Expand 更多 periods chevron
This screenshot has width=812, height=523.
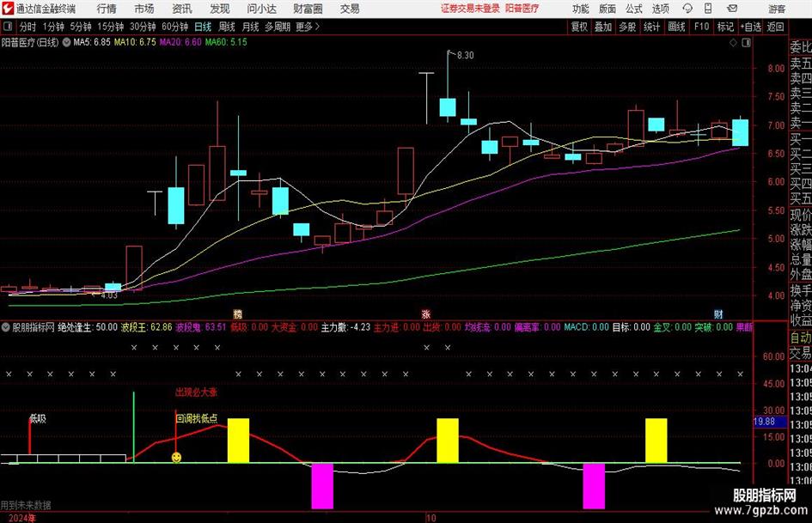click(317, 27)
